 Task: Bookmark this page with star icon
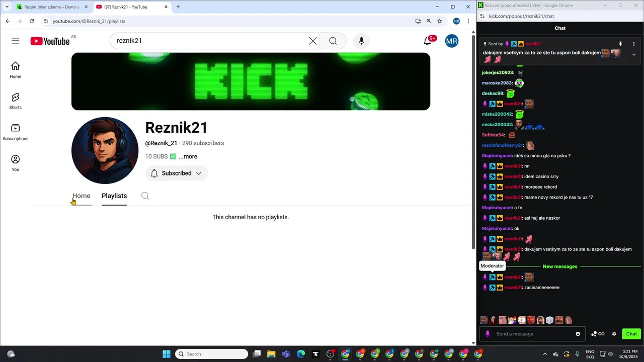[x=440, y=21]
